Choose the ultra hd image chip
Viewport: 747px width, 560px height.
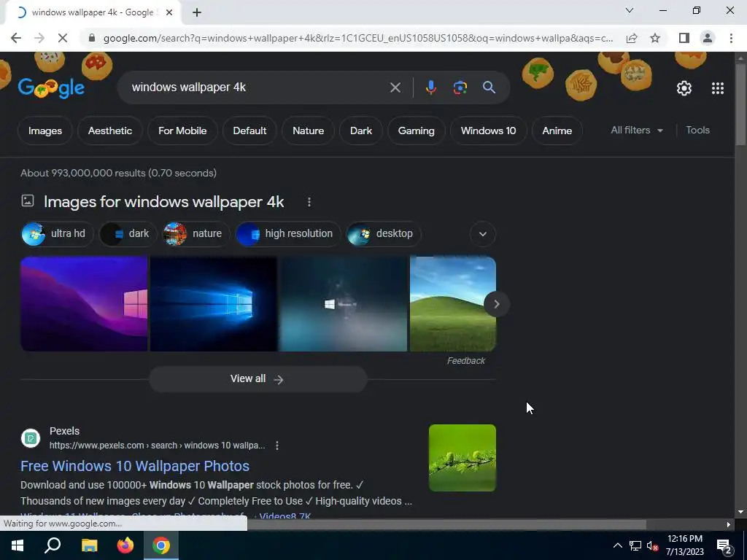pyautogui.click(x=57, y=234)
